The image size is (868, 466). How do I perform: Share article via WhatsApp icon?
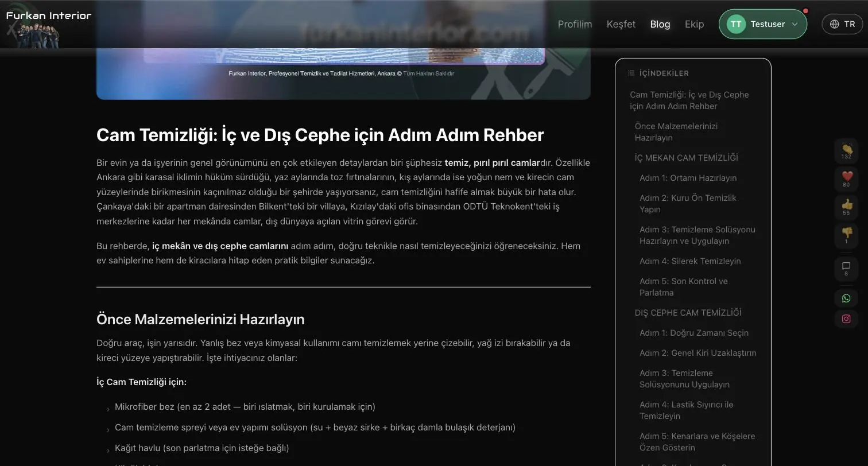coord(846,298)
